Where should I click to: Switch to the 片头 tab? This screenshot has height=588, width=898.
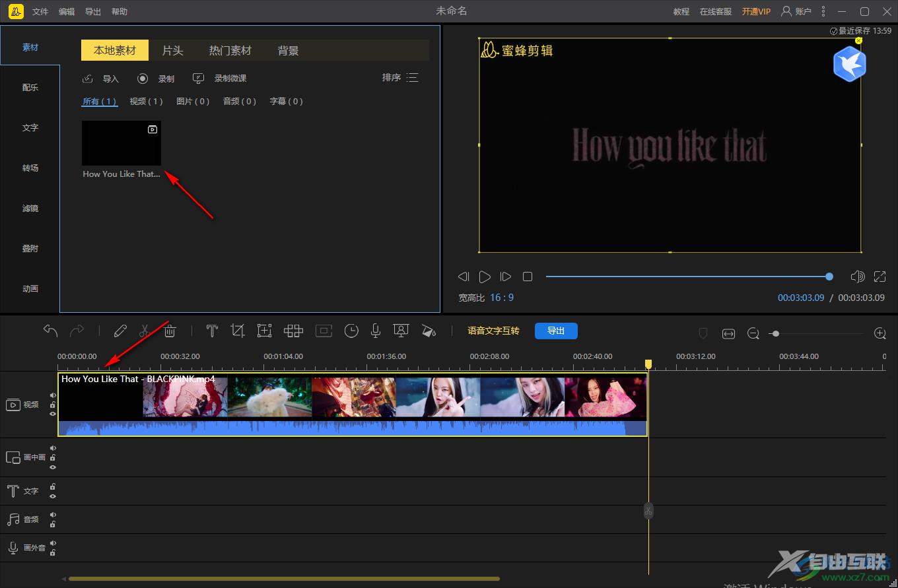pyautogui.click(x=172, y=50)
